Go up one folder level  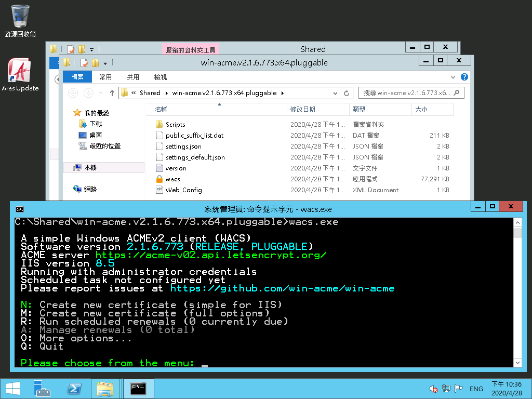tap(112, 93)
